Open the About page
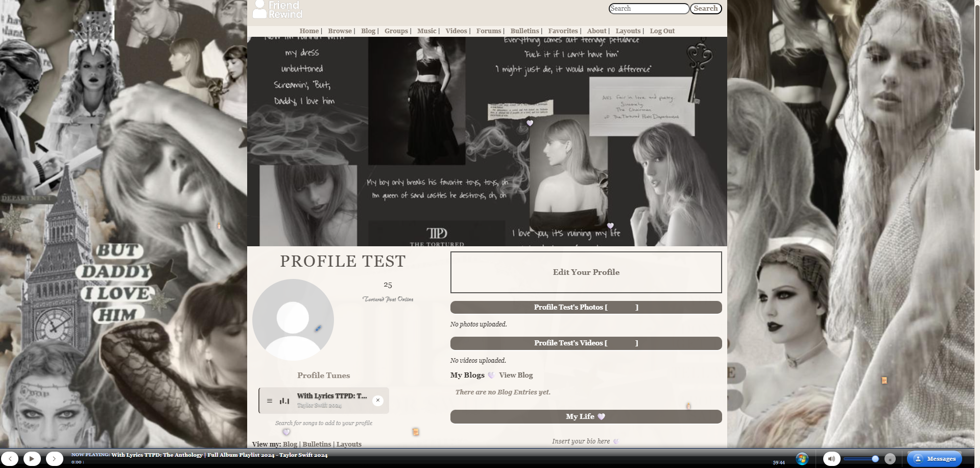The width and height of the screenshot is (980, 468). click(x=596, y=31)
